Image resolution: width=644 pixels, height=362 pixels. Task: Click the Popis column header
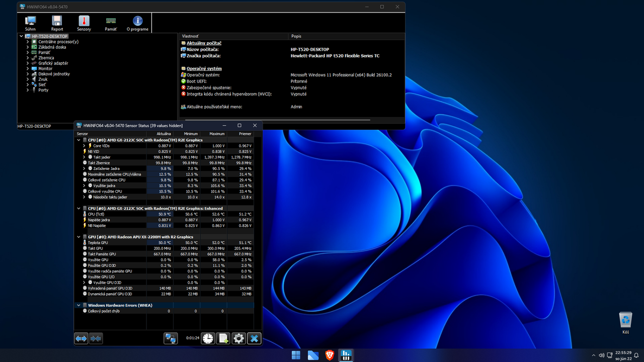pyautogui.click(x=347, y=36)
